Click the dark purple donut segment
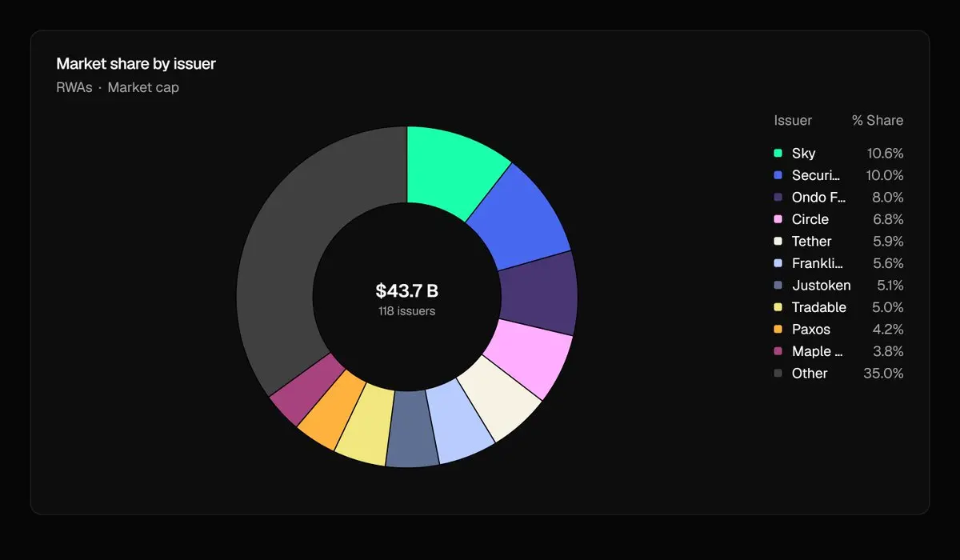The height and width of the screenshot is (560, 960). pyautogui.click(x=540, y=294)
